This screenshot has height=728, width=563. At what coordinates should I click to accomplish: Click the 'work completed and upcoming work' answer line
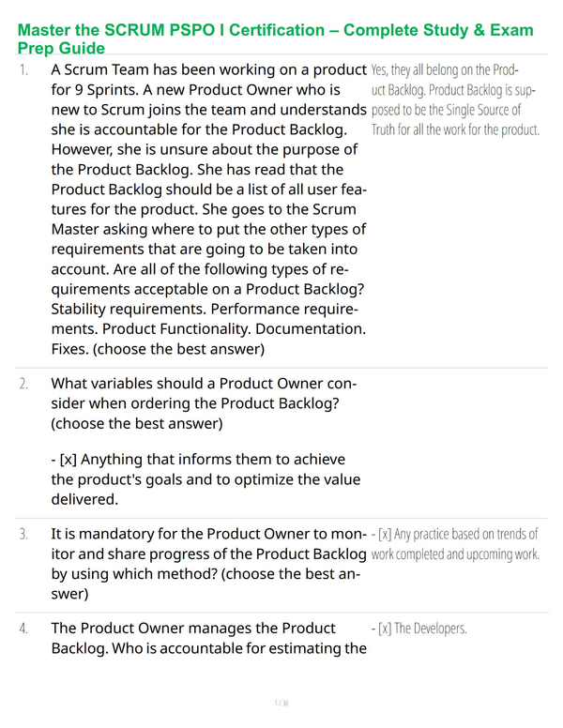(x=455, y=554)
